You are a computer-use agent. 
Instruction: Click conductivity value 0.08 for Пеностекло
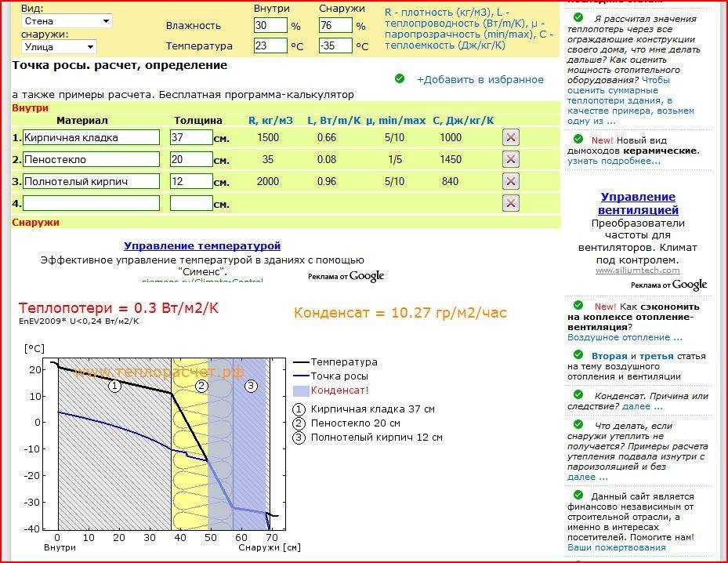click(327, 159)
